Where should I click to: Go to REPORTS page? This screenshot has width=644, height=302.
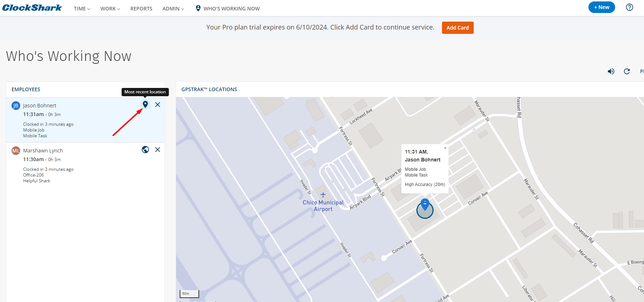tap(141, 9)
